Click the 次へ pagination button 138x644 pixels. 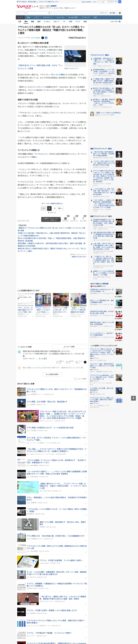click(60, 208)
